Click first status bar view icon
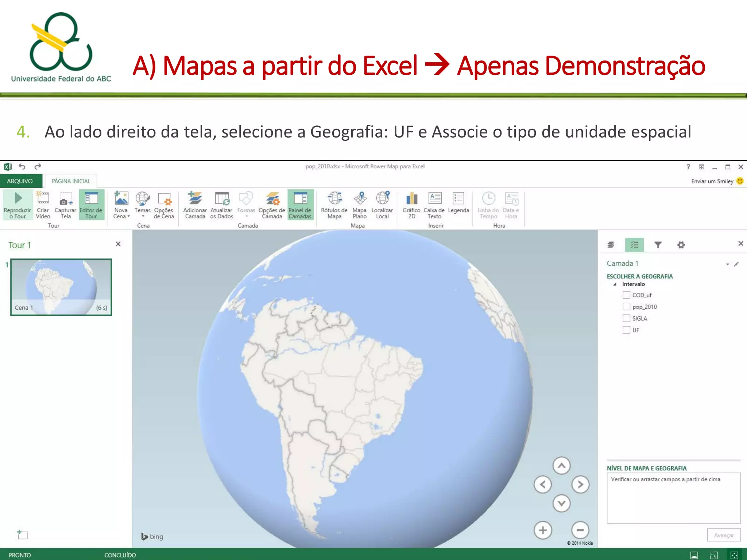Viewport: 747px width, 560px height. (694, 555)
